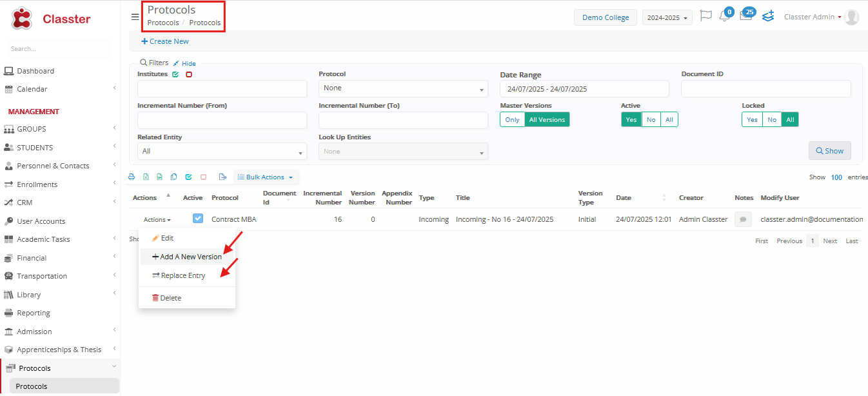Open the 2024-2025 academic year dropdown

coord(667,17)
